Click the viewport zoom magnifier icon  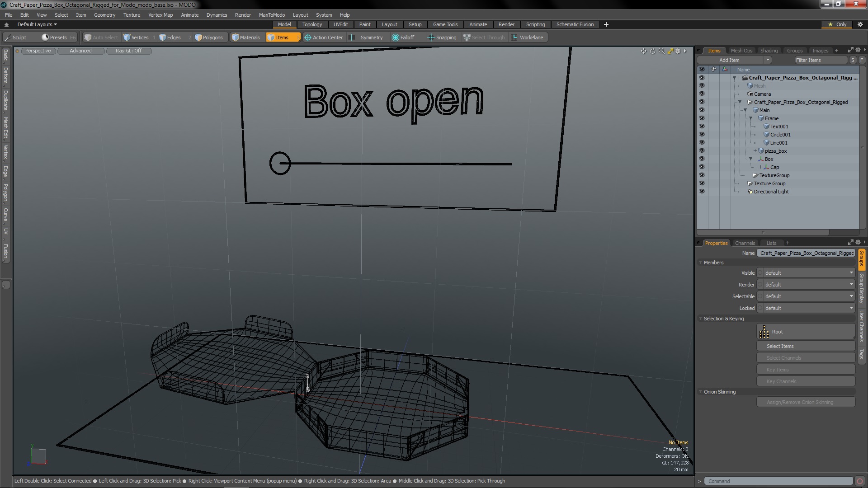tap(661, 51)
